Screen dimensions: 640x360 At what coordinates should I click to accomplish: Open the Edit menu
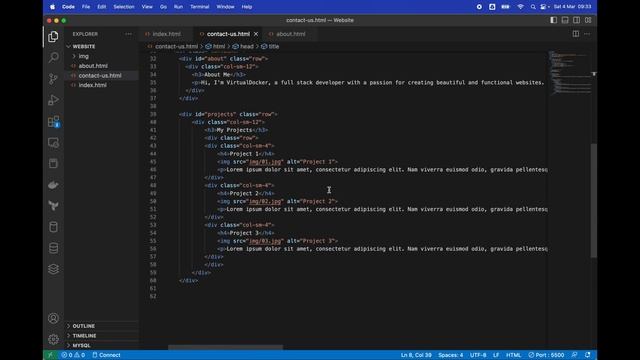(102, 7)
